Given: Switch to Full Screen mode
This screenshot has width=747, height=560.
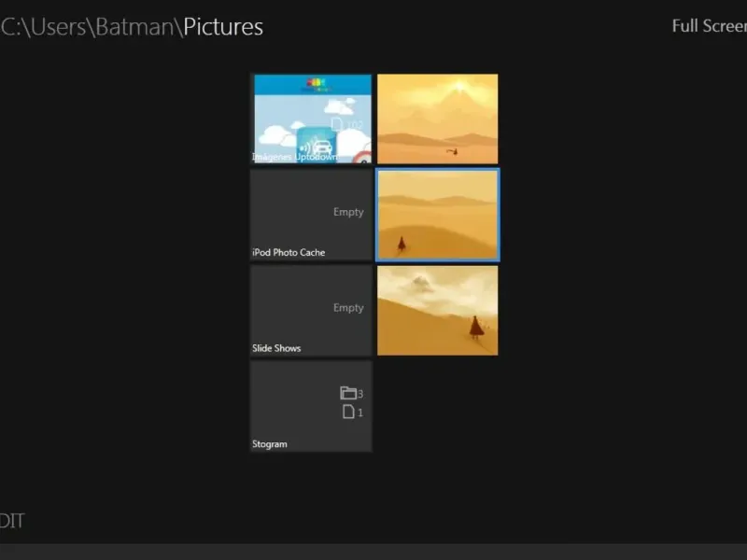Looking at the screenshot, I should coord(709,26).
